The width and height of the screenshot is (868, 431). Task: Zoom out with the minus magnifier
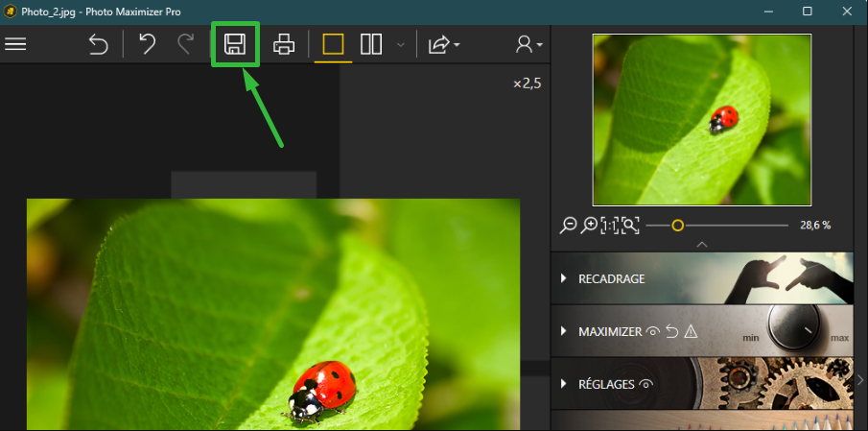[x=568, y=226]
